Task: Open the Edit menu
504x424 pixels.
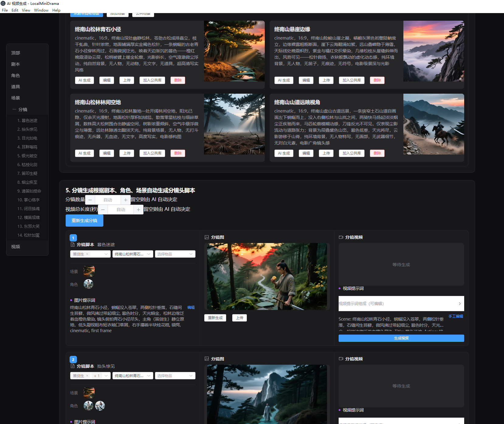Action: [15, 10]
